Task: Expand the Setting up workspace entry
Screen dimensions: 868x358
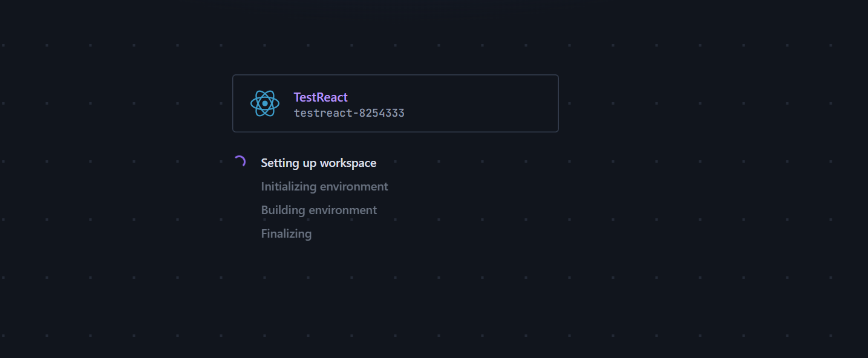Action: 318,162
